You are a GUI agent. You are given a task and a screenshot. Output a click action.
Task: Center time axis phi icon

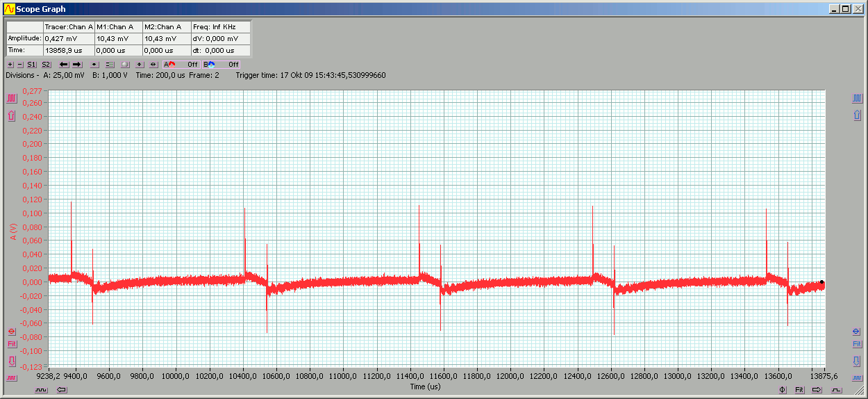tap(783, 390)
